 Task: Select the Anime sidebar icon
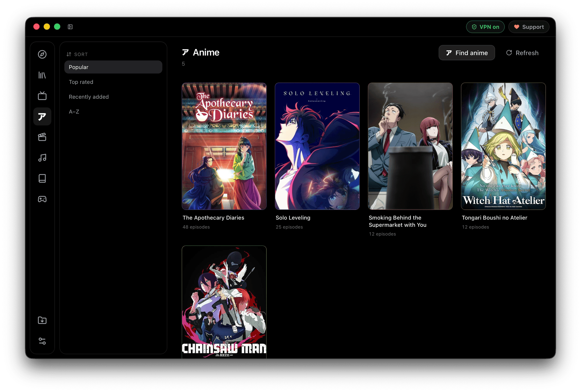pyautogui.click(x=42, y=116)
